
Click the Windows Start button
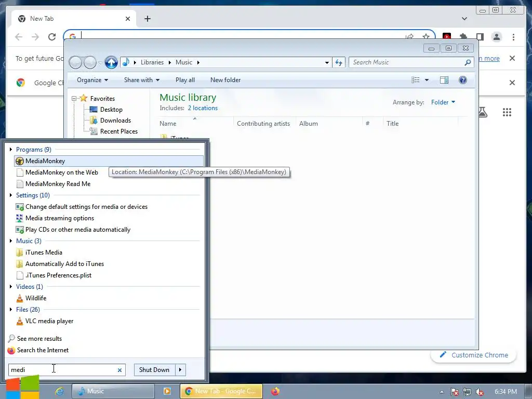[22, 388]
